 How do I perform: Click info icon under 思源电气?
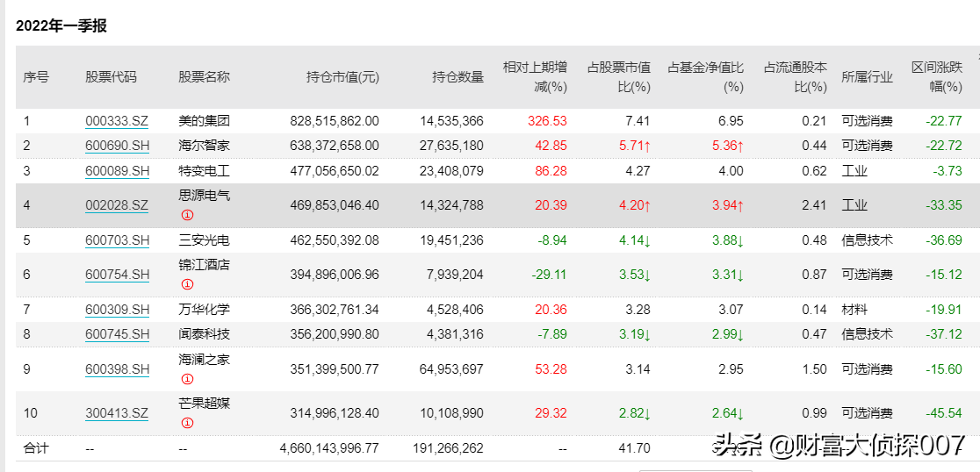click(x=187, y=215)
